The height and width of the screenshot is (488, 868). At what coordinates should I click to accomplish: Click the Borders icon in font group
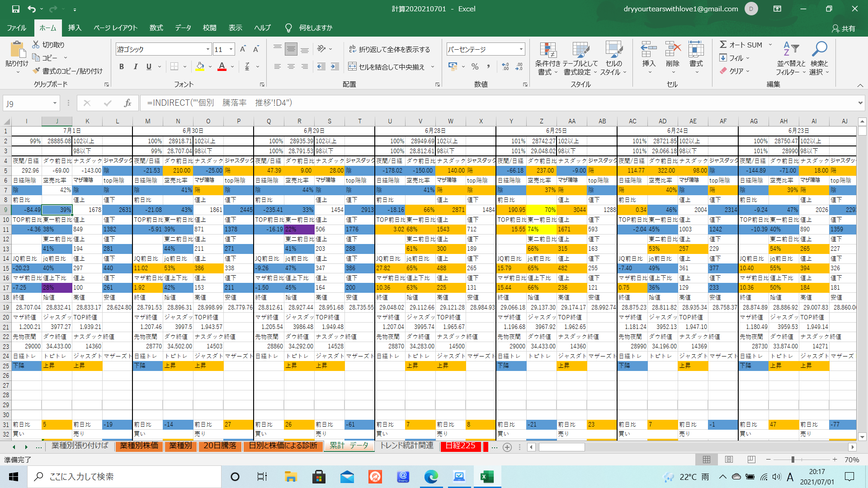175,67
